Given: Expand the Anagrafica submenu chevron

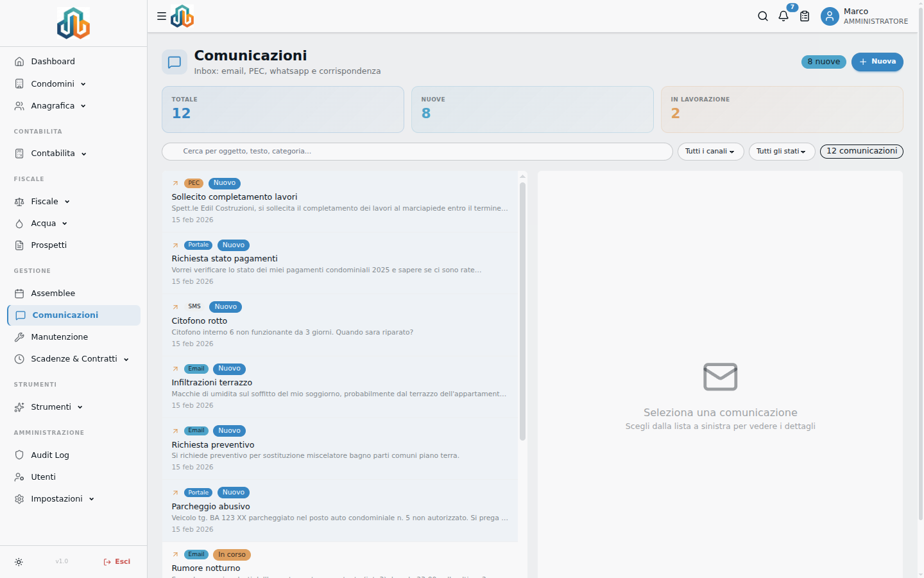Looking at the screenshot, I should (83, 106).
